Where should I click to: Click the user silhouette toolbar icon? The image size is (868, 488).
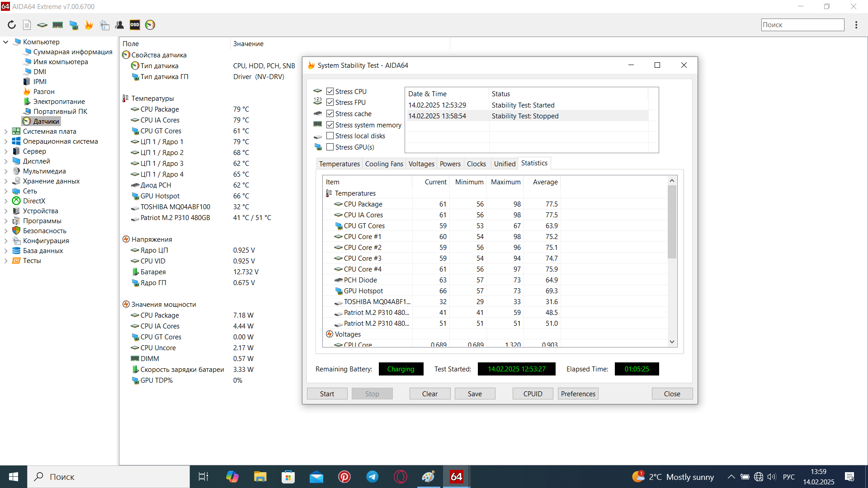(x=119, y=25)
